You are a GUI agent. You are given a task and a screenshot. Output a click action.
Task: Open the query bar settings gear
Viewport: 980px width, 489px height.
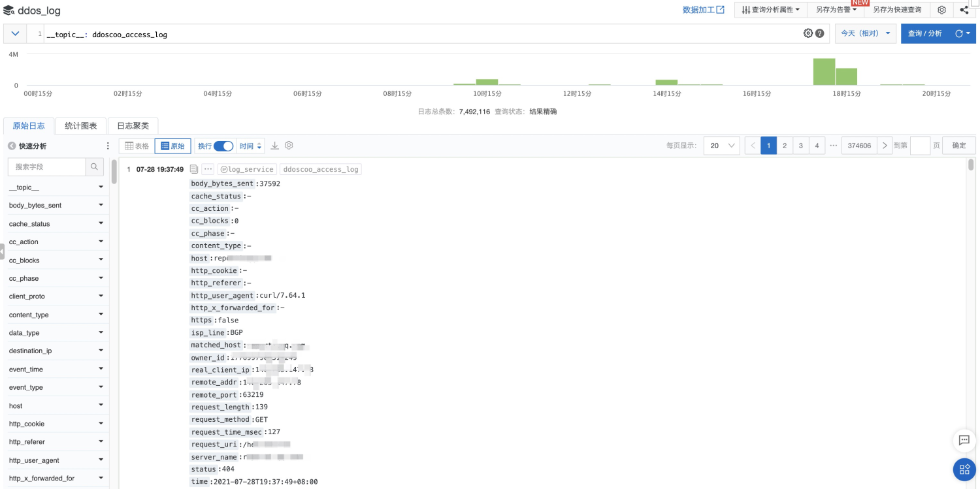click(x=808, y=33)
